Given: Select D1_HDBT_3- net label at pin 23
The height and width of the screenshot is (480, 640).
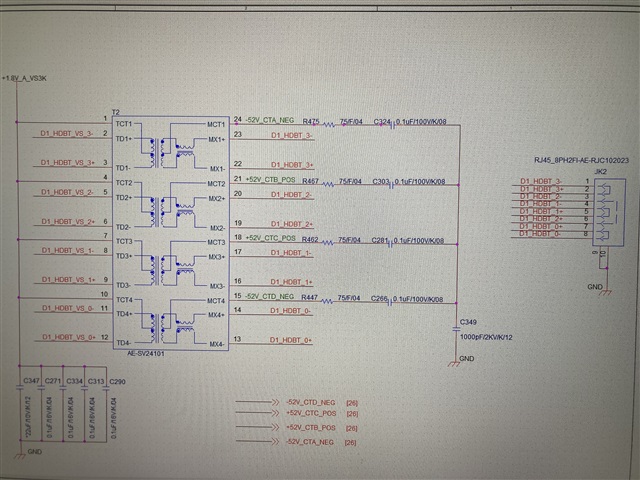Looking at the screenshot, I should pyautogui.click(x=292, y=136).
